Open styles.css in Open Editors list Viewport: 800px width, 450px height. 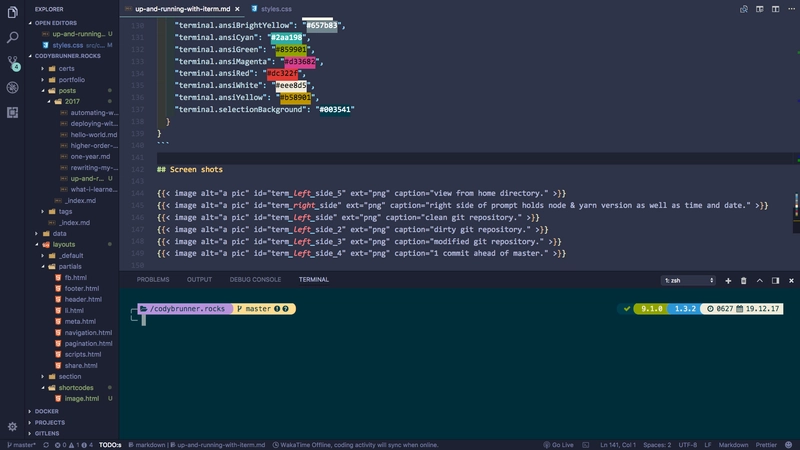coord(67,45)
